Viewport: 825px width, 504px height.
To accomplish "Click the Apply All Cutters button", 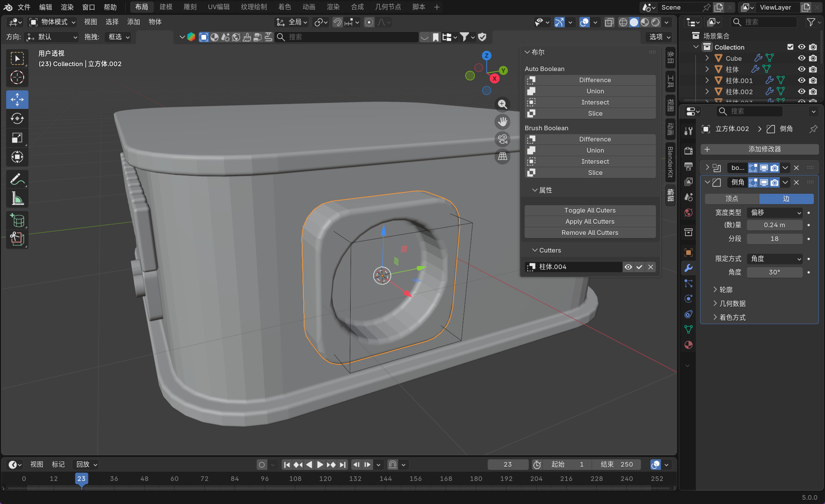I will [x=590, y=221].
